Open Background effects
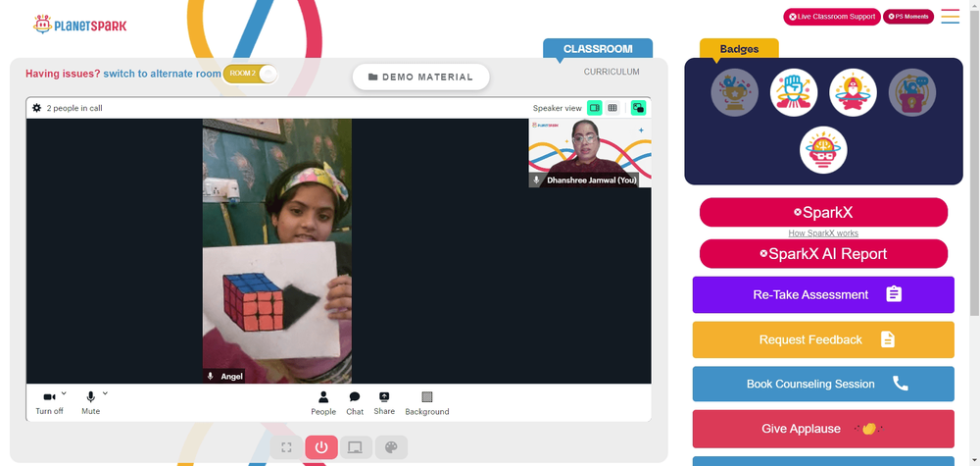This screenshot has height=466, width=980. [x=427, y=403]
